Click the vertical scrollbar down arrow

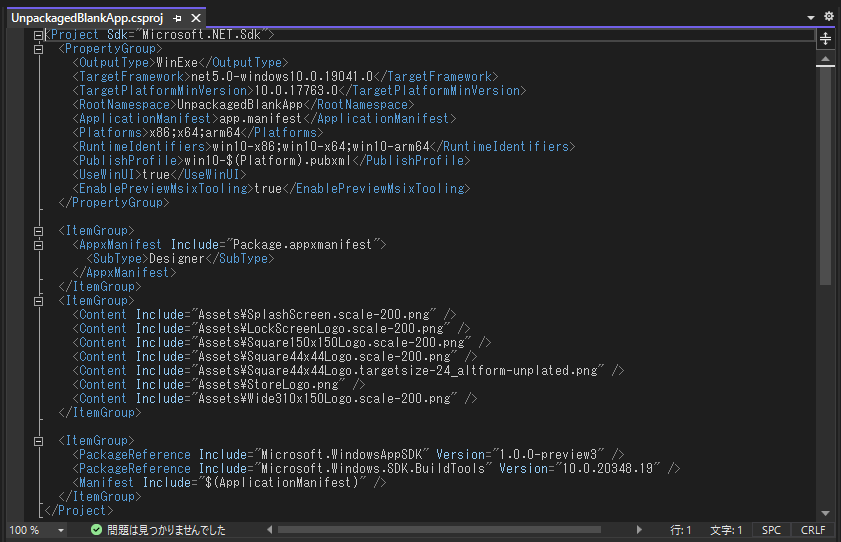[x=825, y=514]
